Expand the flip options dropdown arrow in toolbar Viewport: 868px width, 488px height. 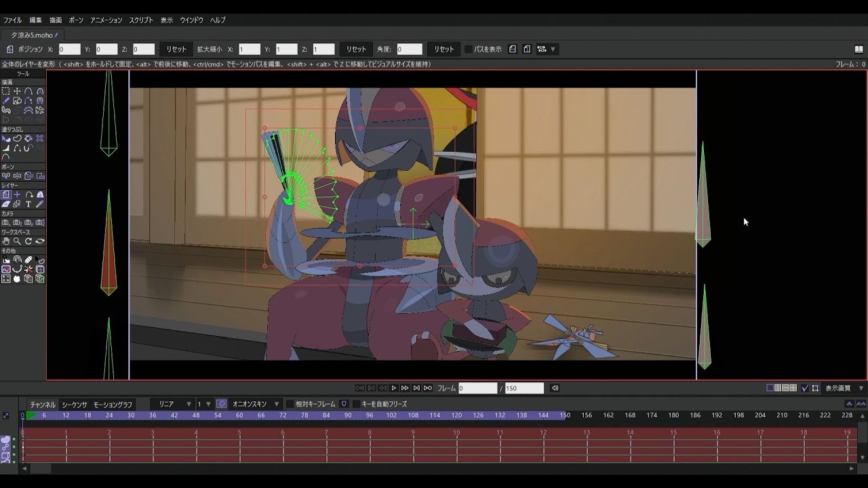coord(553,49)
